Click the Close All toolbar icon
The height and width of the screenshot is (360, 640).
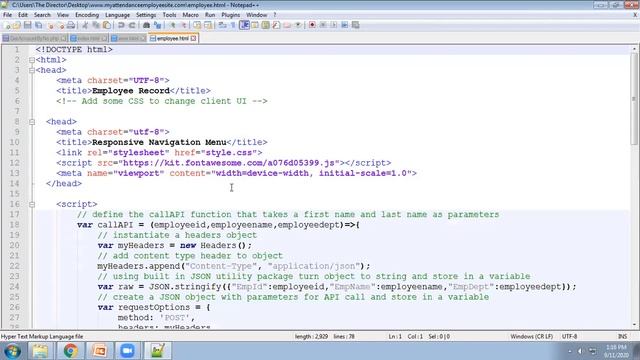[61, 25]
